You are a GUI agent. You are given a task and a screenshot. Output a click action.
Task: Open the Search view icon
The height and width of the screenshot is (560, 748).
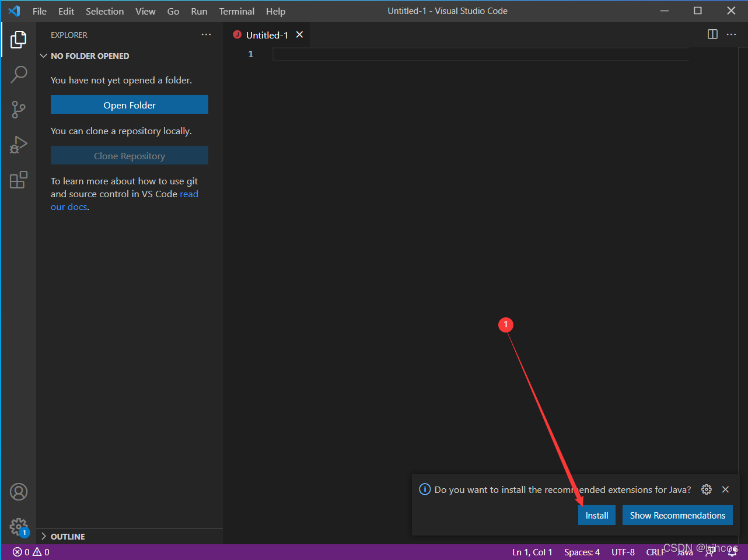coord(19,74)
